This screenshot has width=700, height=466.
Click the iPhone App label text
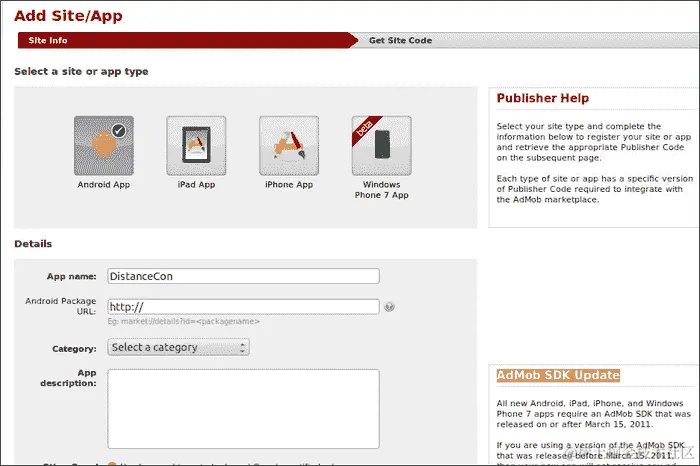(x=289, y=185)
